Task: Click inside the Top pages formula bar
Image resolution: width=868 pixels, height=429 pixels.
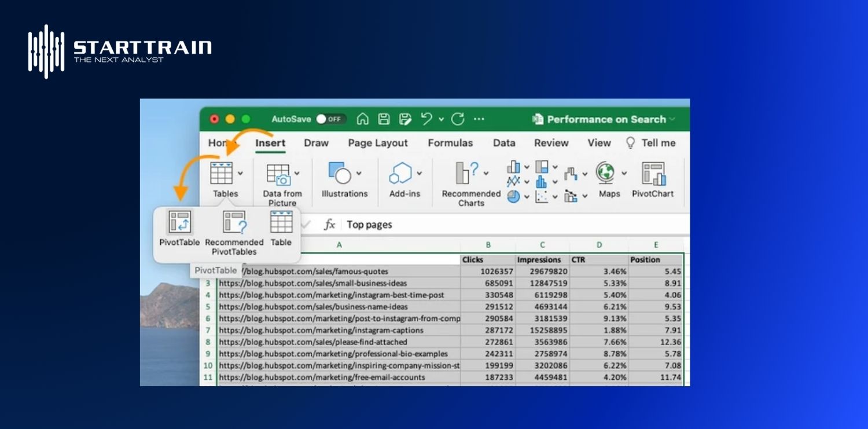Action: pyautogui.click(x=405, y=224)
